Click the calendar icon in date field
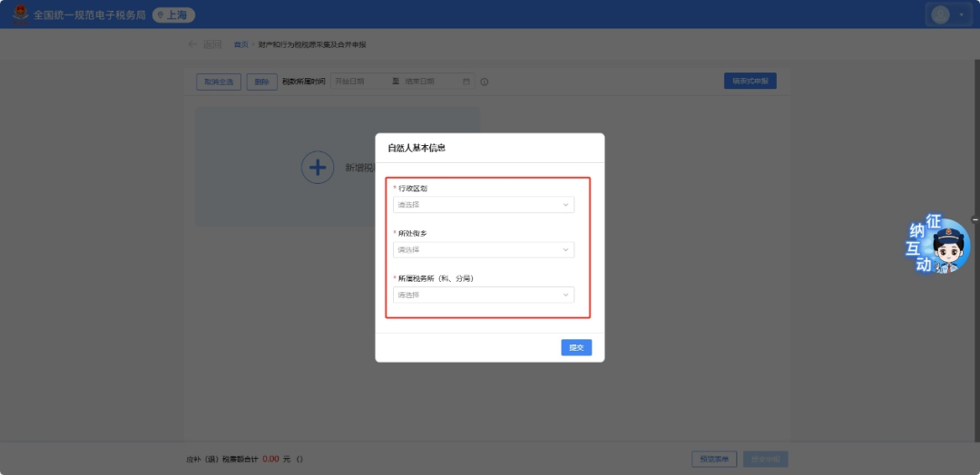The image size is (980, 475). click(466, 82)
